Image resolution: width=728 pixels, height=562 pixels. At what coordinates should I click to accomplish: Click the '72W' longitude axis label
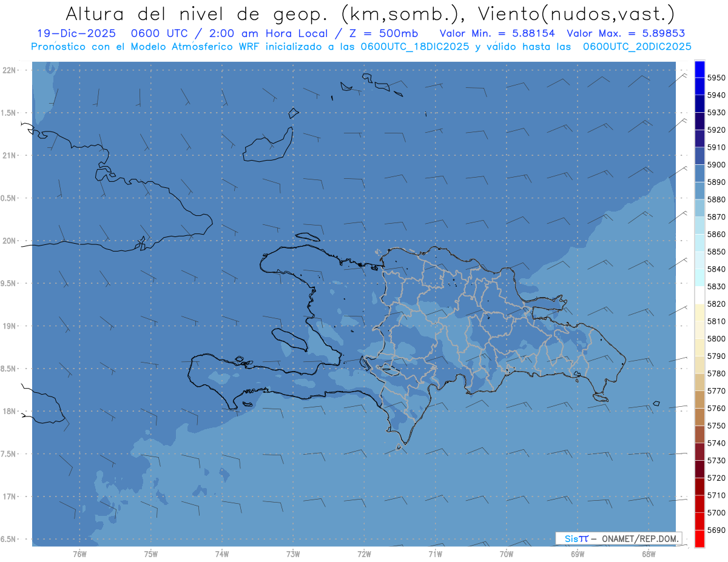pos(364,553)
